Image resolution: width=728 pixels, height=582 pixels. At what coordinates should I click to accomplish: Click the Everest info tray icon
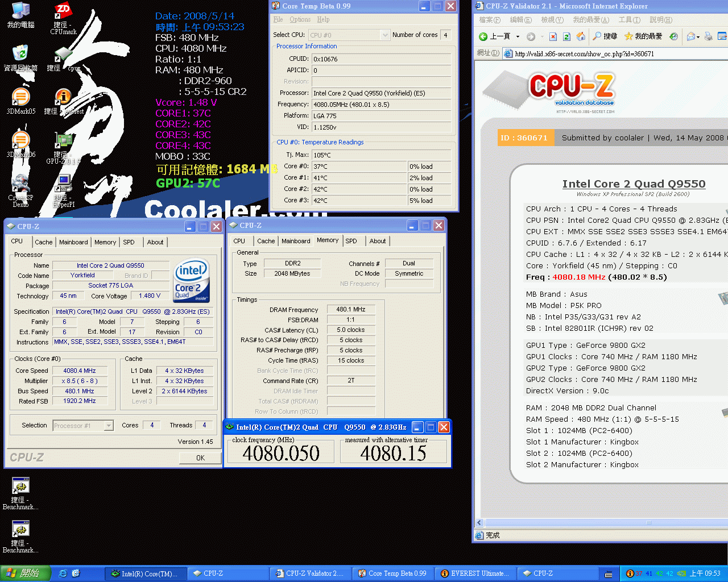(630, 573)
